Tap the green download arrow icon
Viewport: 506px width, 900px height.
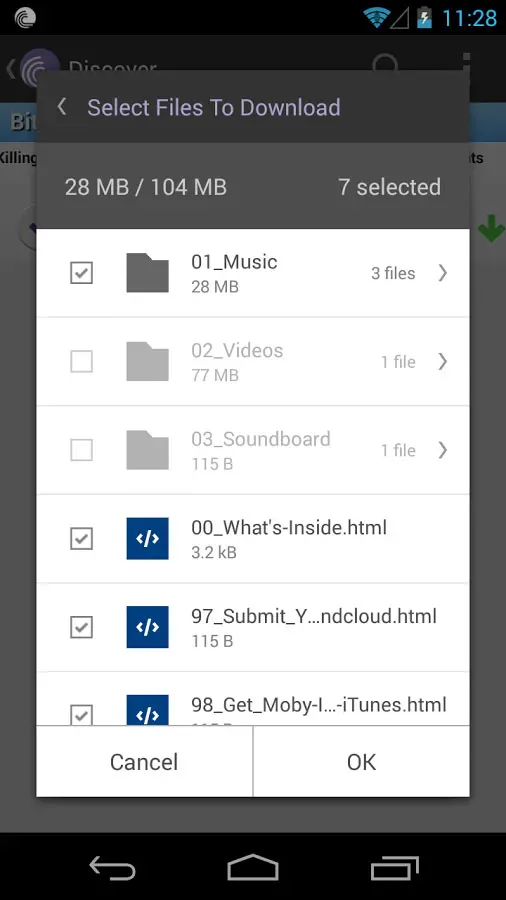(491, 228)
